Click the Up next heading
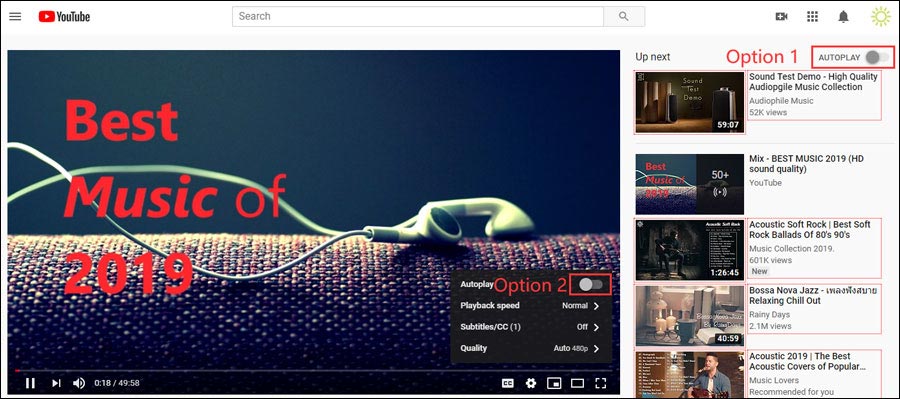 [653, 57]
